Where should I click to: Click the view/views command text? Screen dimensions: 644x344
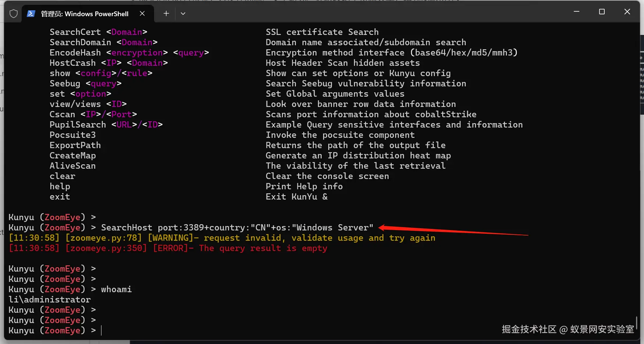tap(75, 104)
